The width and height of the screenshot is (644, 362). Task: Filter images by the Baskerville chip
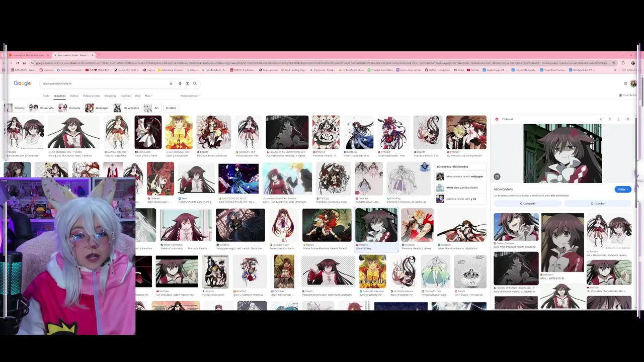click(x=42, y=108)
